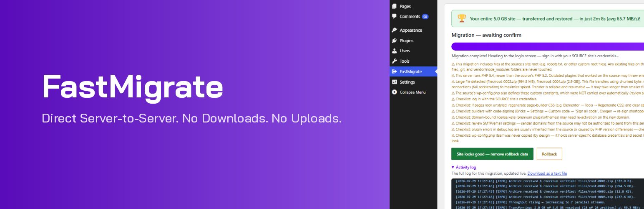The height and width of the screenshot is (209, 644).
Task: Click the PHP 8.4 version warning line
Action: click(x=548, y=75)
